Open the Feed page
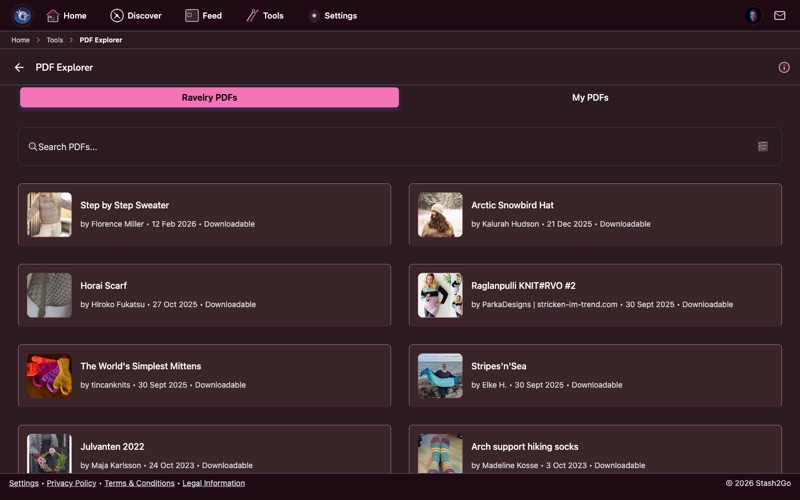The width and height of the screenshot is (800, 500). [x=203, y=16]
